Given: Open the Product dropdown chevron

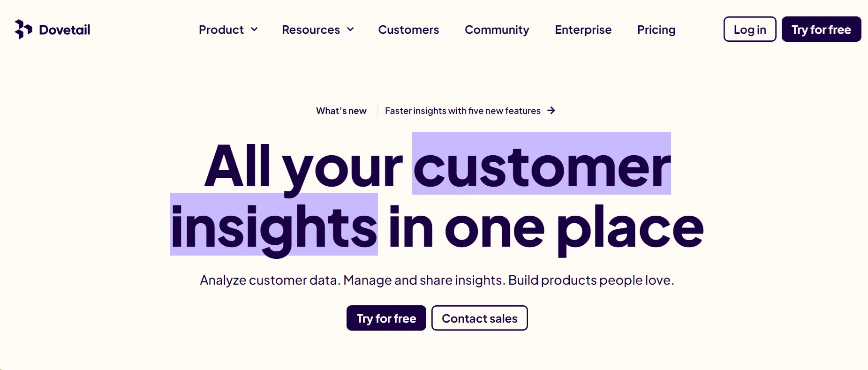Looking at the screenshot, I should tap(255, 30).
